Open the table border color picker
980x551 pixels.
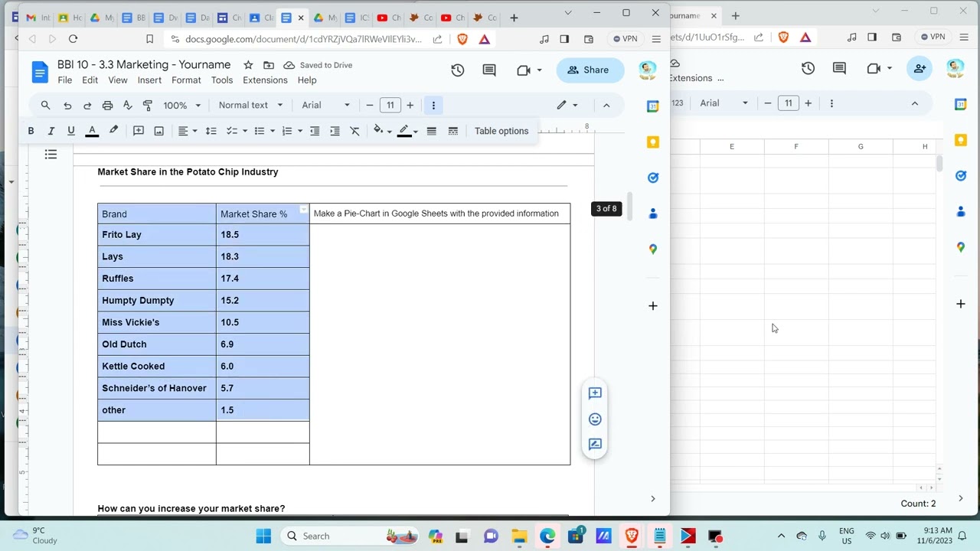408,131
